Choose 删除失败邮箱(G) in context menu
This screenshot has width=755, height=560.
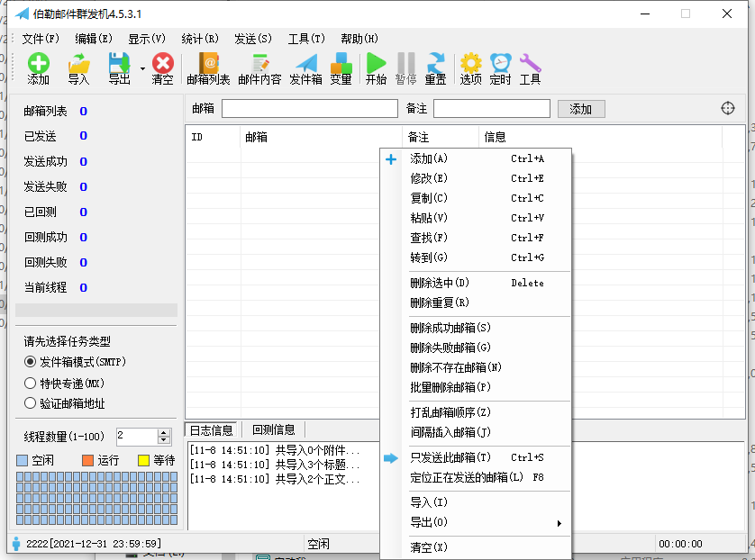[x=476, y=348]
